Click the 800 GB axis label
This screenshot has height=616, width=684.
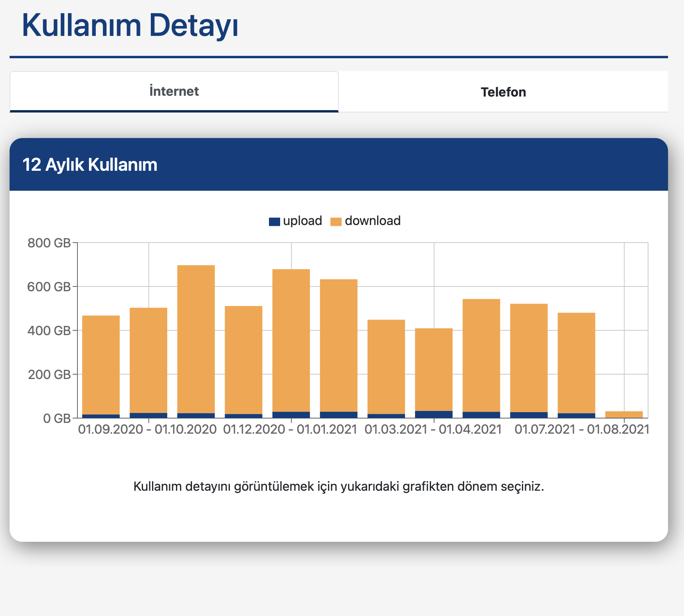point(49,243)
